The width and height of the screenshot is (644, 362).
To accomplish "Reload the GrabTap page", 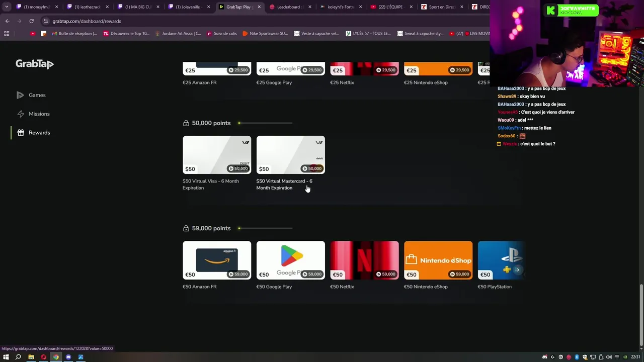I will (31, 21).
